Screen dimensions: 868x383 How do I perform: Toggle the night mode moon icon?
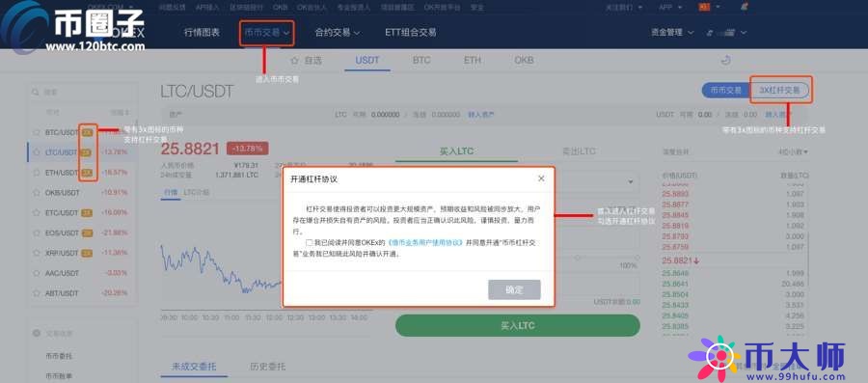click(726, 61)
